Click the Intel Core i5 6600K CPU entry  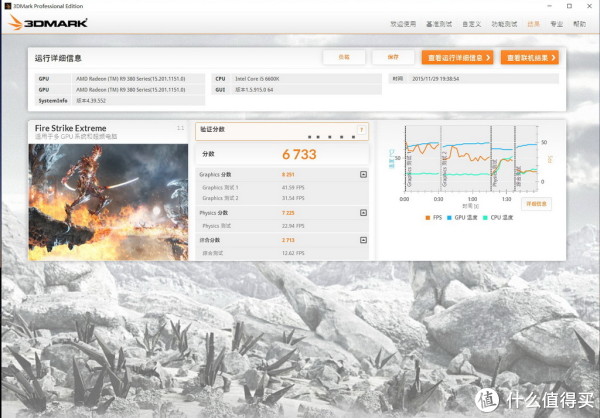pyautogui.click(x=297, y=78)
